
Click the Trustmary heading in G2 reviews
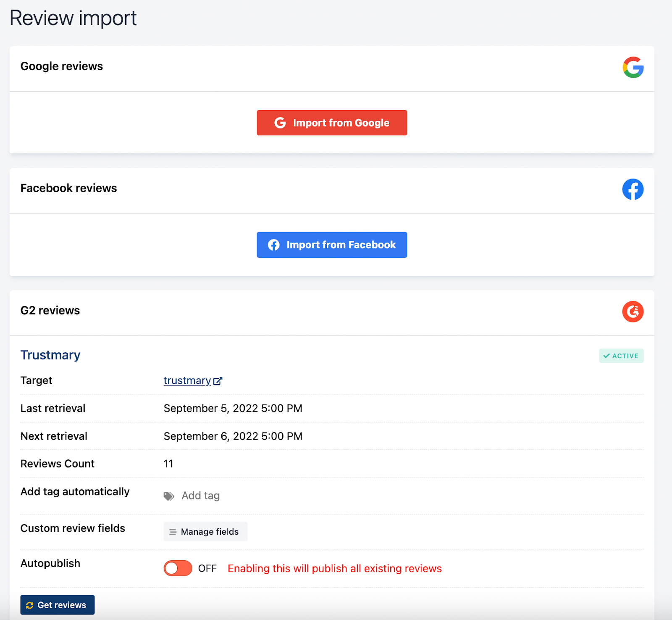tap(50, 355)
